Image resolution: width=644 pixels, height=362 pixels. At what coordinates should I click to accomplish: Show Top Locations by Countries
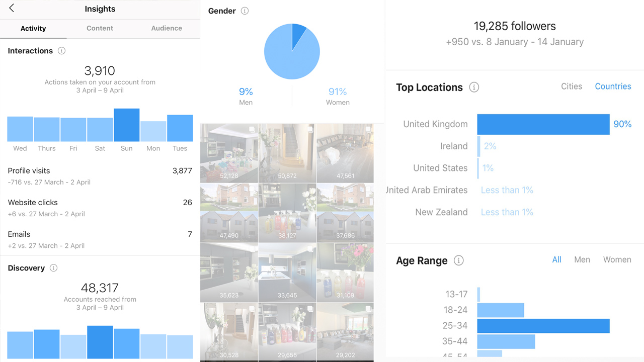[613, 86]
